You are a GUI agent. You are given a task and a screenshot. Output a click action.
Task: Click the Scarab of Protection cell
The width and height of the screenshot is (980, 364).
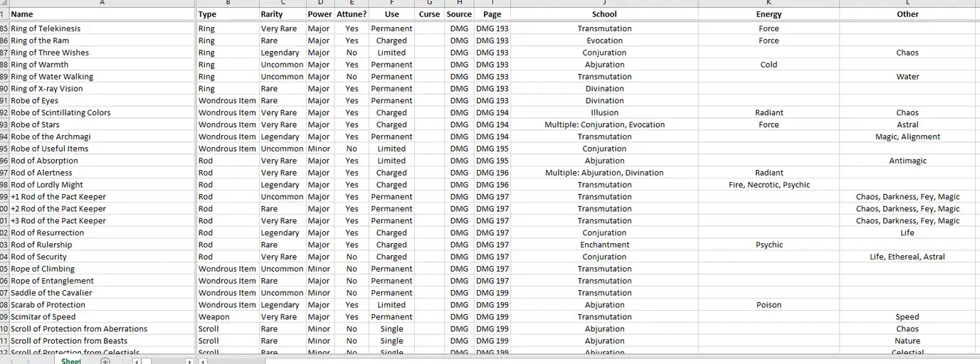102,305
